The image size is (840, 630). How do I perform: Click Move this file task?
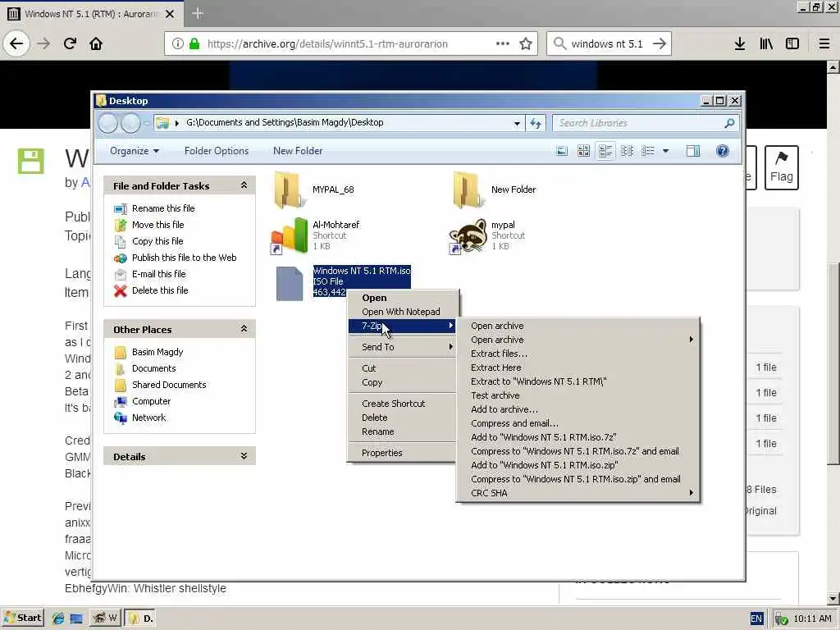158,225
